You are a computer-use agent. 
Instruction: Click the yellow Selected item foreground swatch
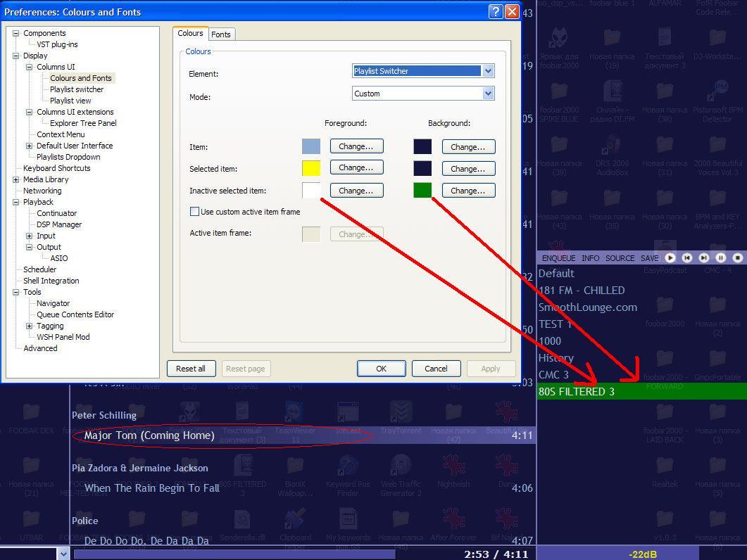pos(311,168)
